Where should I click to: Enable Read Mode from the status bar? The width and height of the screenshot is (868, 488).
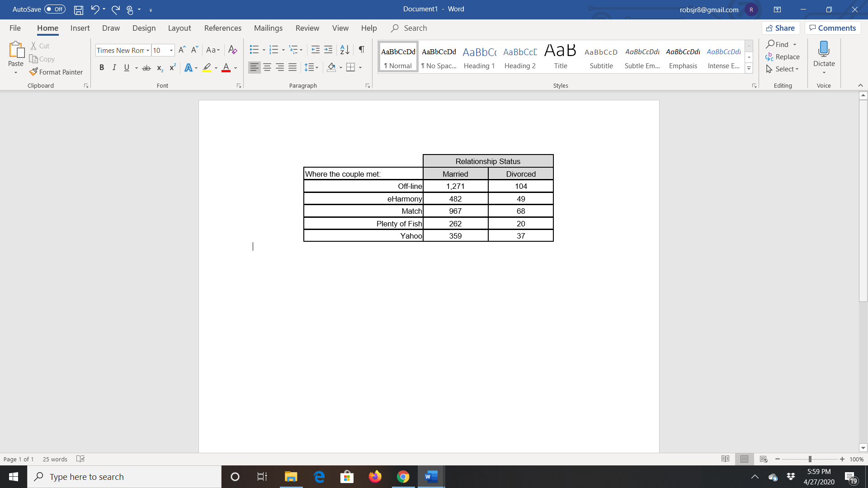coord(726,459)
